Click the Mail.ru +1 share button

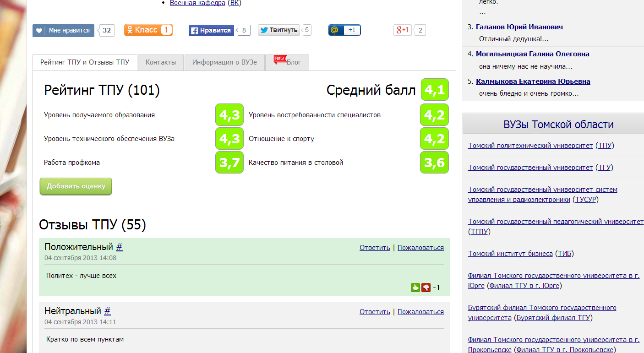[344, 30]
